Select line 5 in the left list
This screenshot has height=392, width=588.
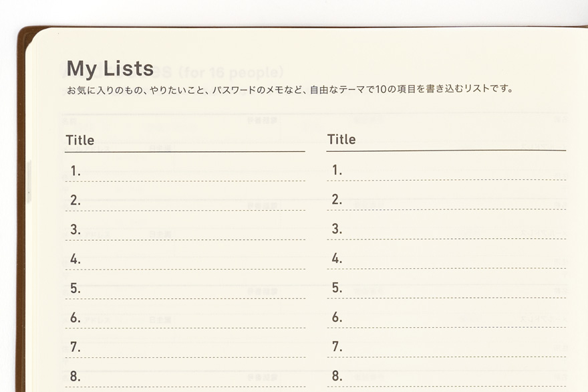[x=185, y=289]
